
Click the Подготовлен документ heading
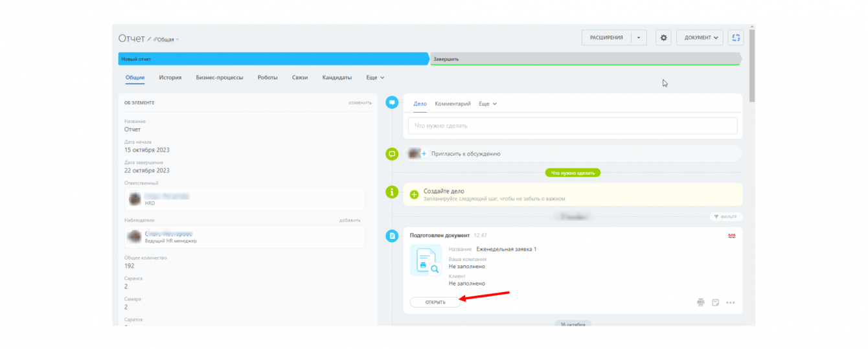coord(440,236)
